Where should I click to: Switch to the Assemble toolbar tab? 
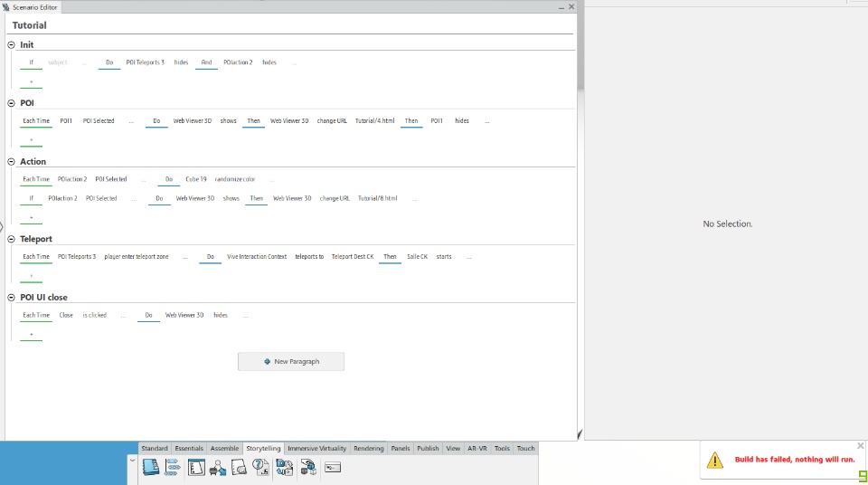[x=225, y=449]
